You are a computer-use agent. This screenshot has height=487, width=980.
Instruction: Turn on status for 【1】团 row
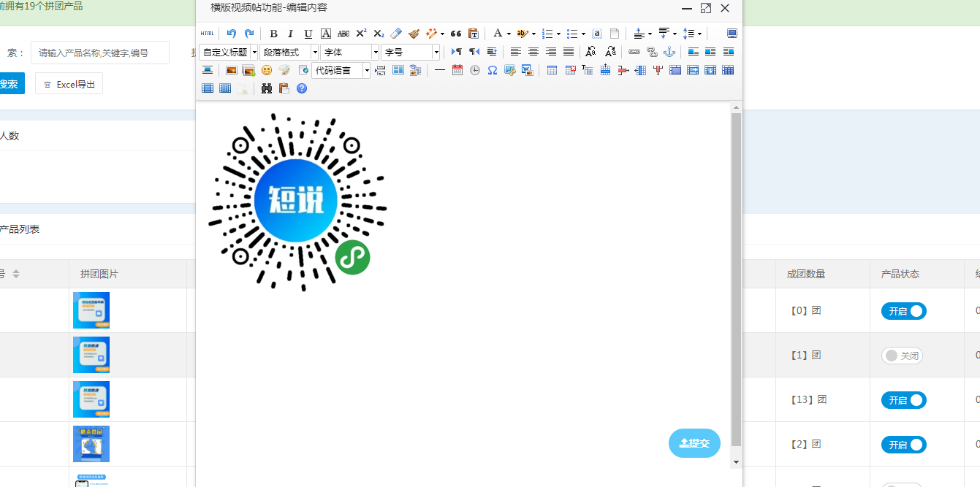(903, 356)
